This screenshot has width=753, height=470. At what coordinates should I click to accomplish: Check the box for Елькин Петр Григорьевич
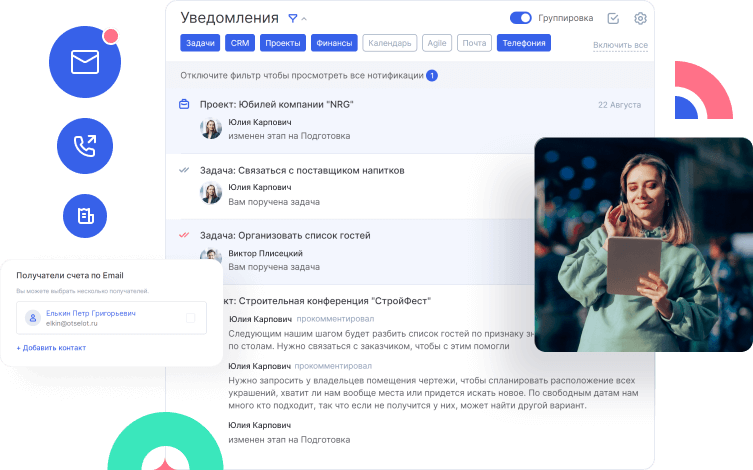[x=190, y=318]
